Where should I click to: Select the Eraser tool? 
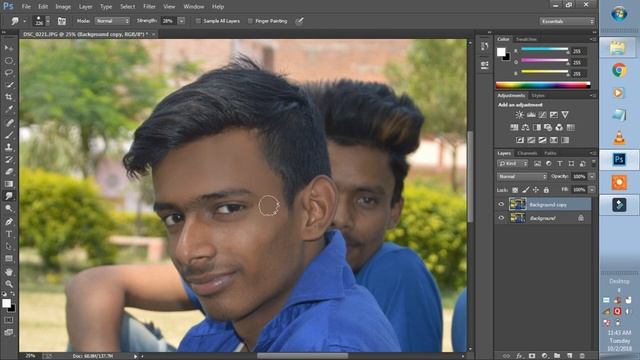pos(9,171)
